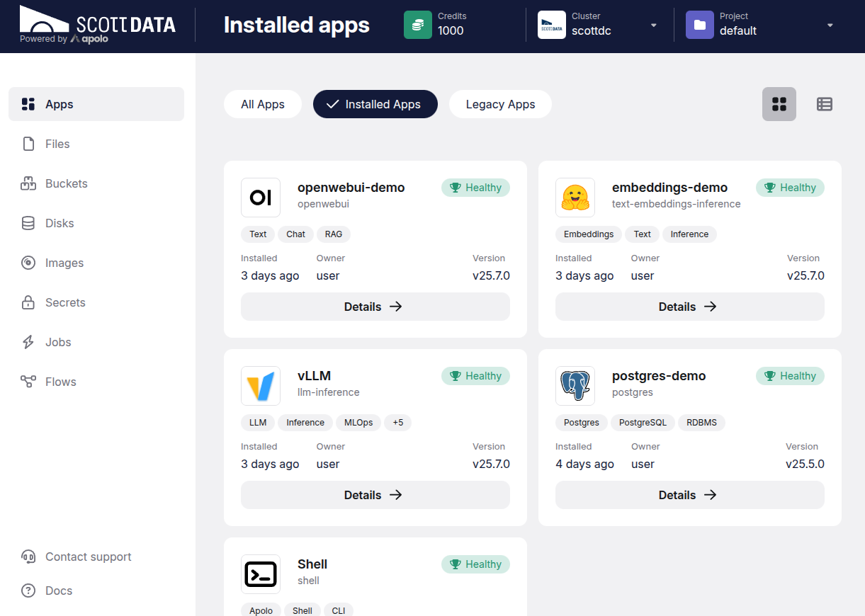This screenshot has height=616, width=865.
Task: Open Details for openwebui-demo
Action: [375, 307]
